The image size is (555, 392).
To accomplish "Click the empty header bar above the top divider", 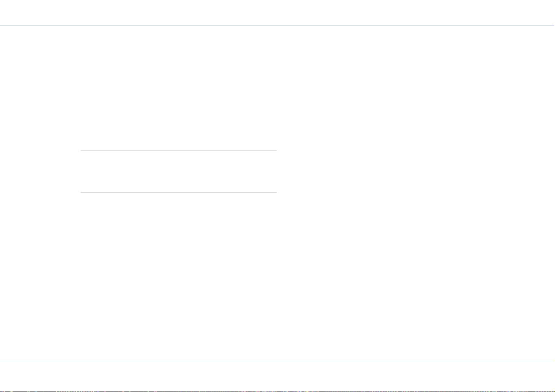I will pos(278,13).
